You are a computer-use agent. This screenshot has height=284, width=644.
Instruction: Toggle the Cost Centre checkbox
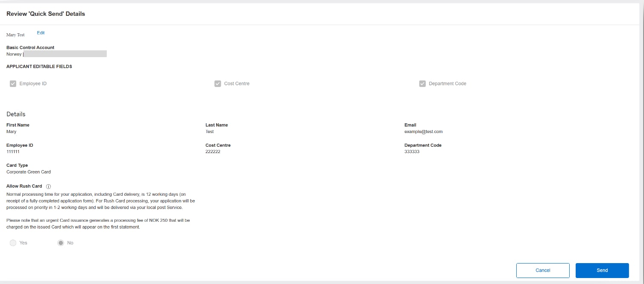coord(218,84)
